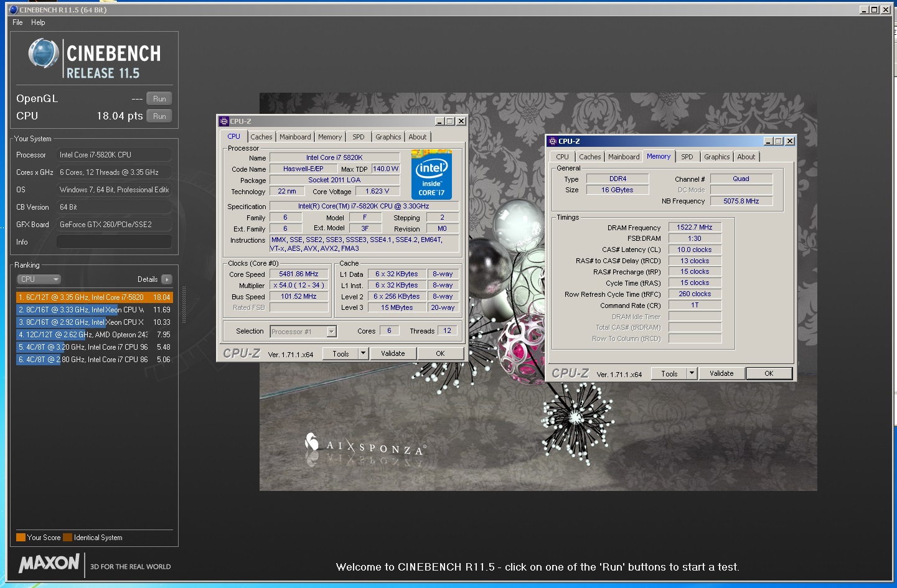Viewport: 897px width, 588px height.
Task: Click the Info input field in Your System
Action: pos(114,242)
